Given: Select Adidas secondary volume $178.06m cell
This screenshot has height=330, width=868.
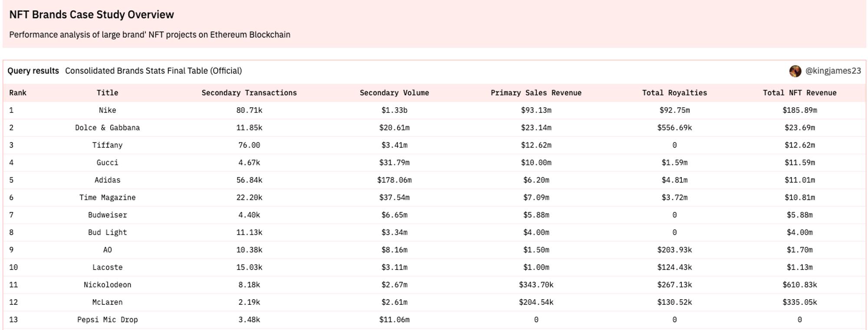Looking at the screenshot, I should [394, 180].
